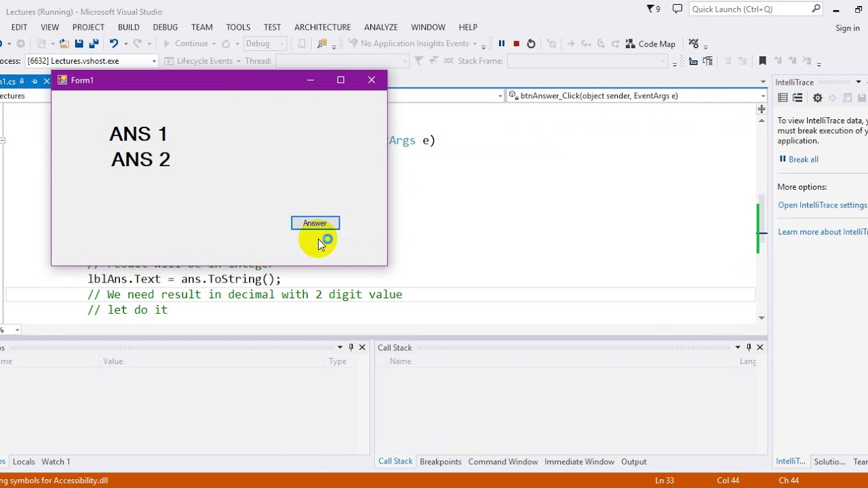Click the Show Next Statement icon
868x488 pixels.
[x=571, y=43]
